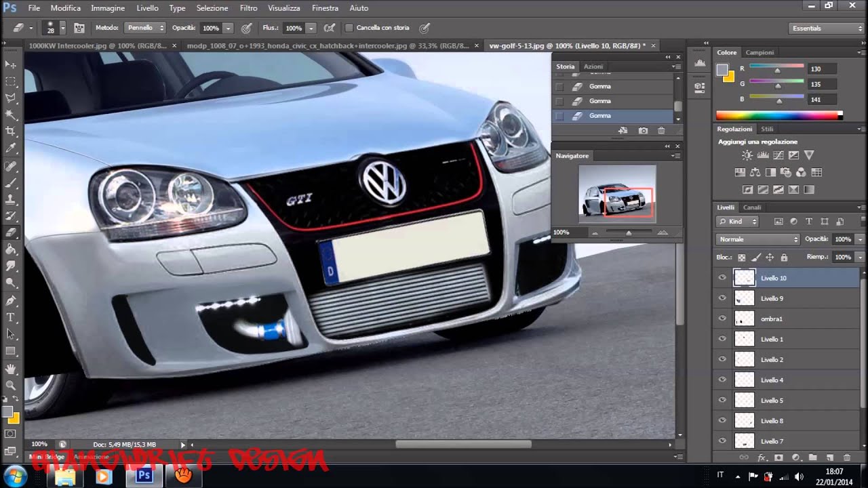This screenshot has height=488, width=868.
Task: Open the Flusso value dropdown
Action: [x=311, y=28]
